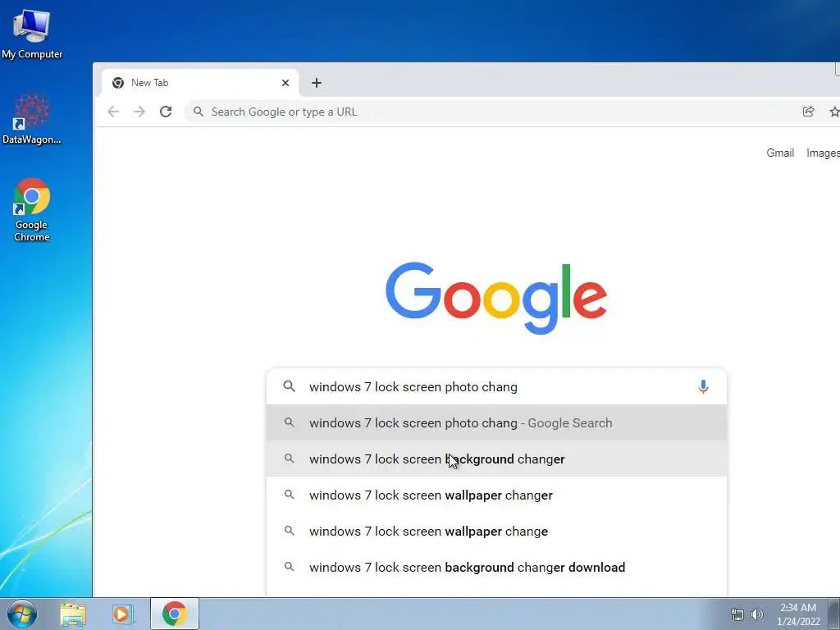Select the New Tab browser tab

[200, 83]
